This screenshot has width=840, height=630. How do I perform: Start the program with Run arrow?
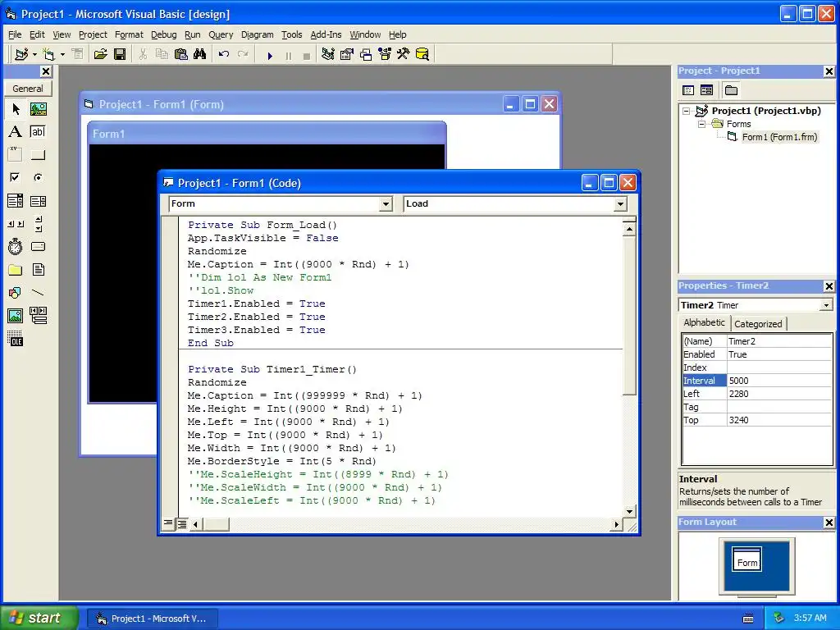point(270,55)
